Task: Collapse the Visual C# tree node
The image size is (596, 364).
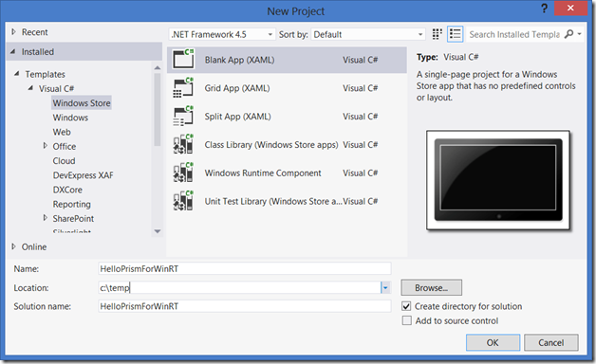Action: (x=30, y=88)
